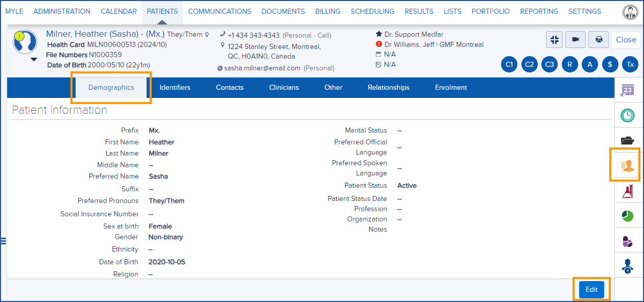Start a video call with the camera icon
The height and width of the screenshot is (302, 644).
click(x=576, y=39)
